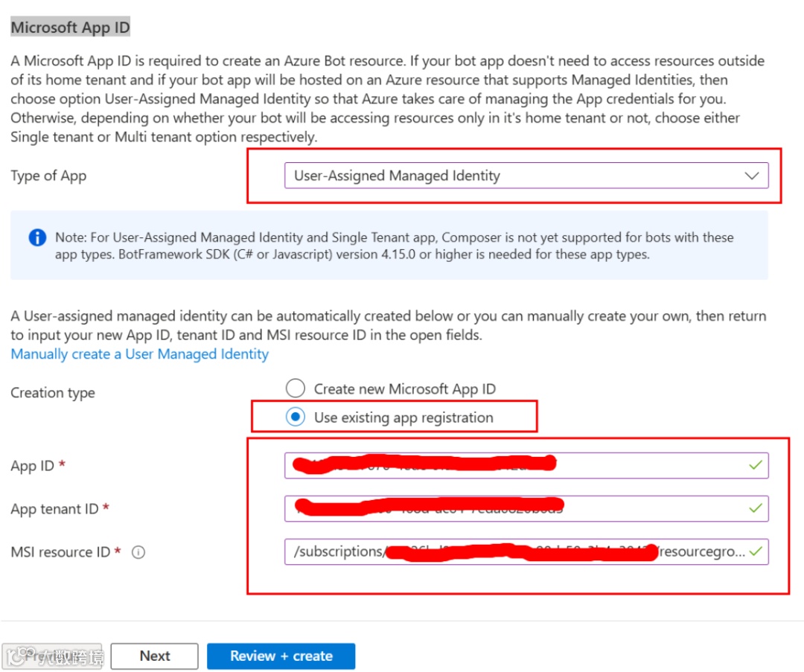Click the Type of App label
This screenshot has height=672, width=804.
[48, 176]
